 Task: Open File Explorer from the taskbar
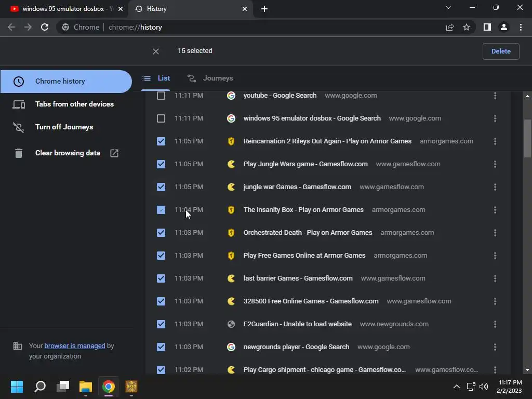point(86,387)
